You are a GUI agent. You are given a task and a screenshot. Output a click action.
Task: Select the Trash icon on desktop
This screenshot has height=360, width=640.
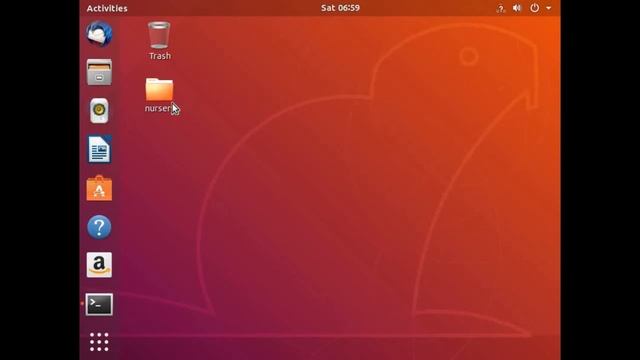(159, 35)
